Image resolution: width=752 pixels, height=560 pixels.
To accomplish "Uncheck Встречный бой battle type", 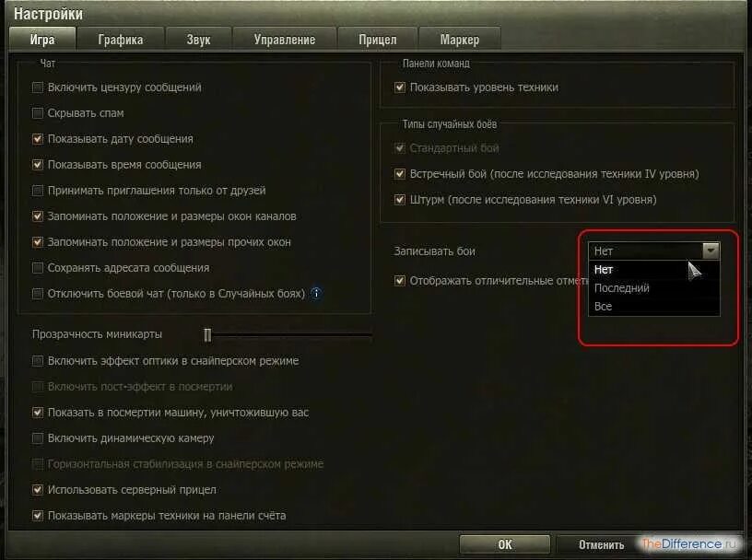I will (400, 174).
